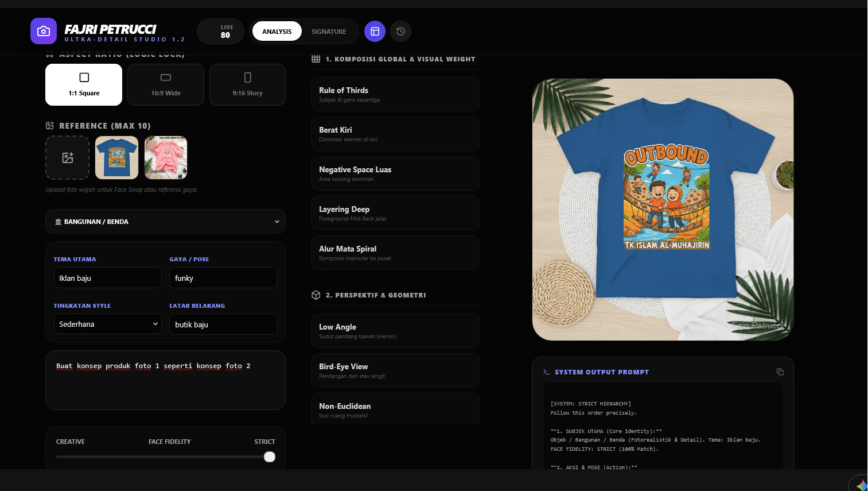Expand the Bangunan / Benda dropdown

tap(165, 222)
